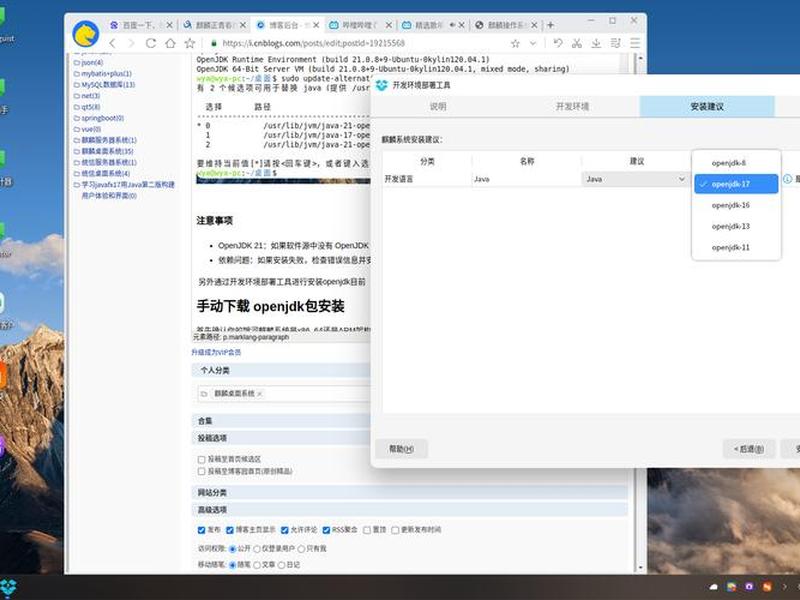Go back in browser history
This screenshot has width=800, height=600.
(x=113, y=43)
